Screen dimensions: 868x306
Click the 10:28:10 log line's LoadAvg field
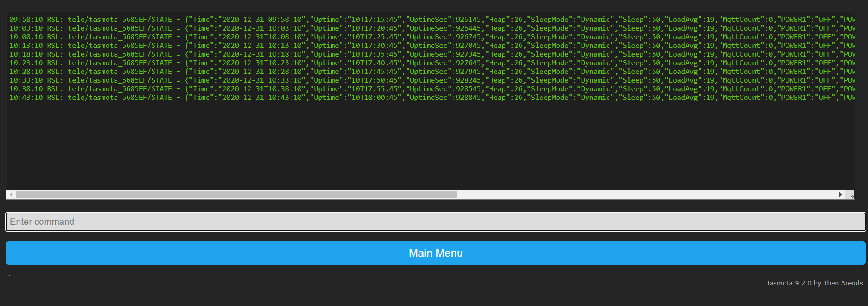pos(683,72)
